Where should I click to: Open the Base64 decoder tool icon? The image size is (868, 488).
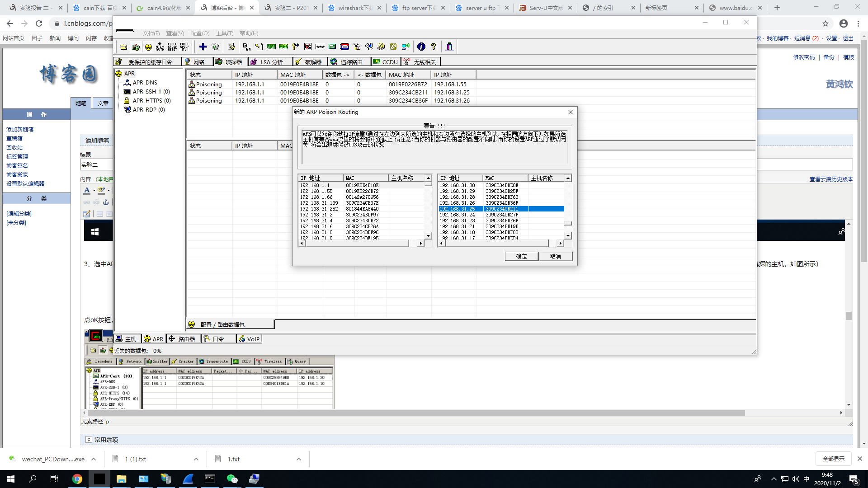coord(246,47)
